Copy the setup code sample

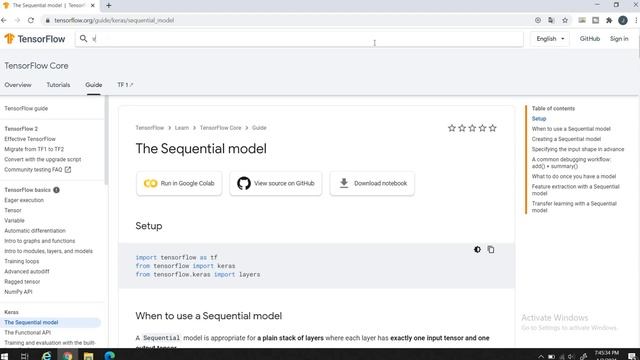click(491, 249)
